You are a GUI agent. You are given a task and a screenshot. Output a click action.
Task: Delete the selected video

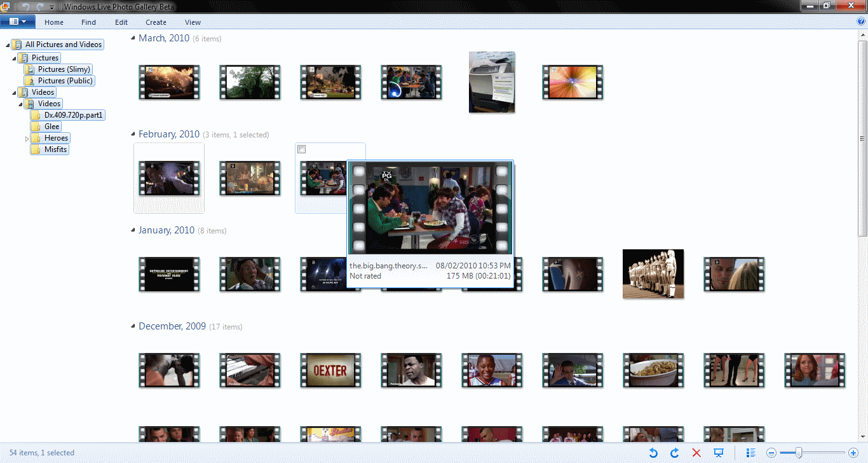[x=696, y=452]
